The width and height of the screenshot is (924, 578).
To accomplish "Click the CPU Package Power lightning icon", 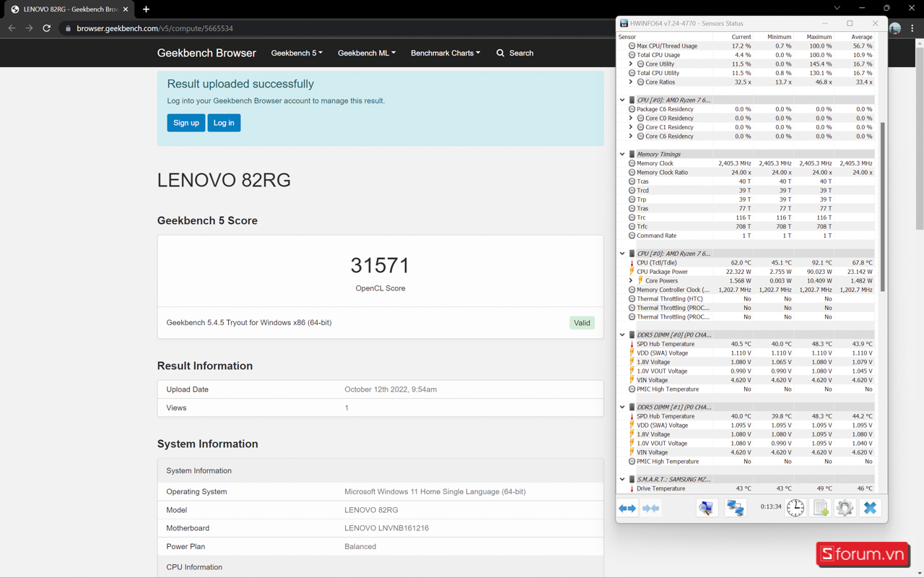I will tap(632, 272).
